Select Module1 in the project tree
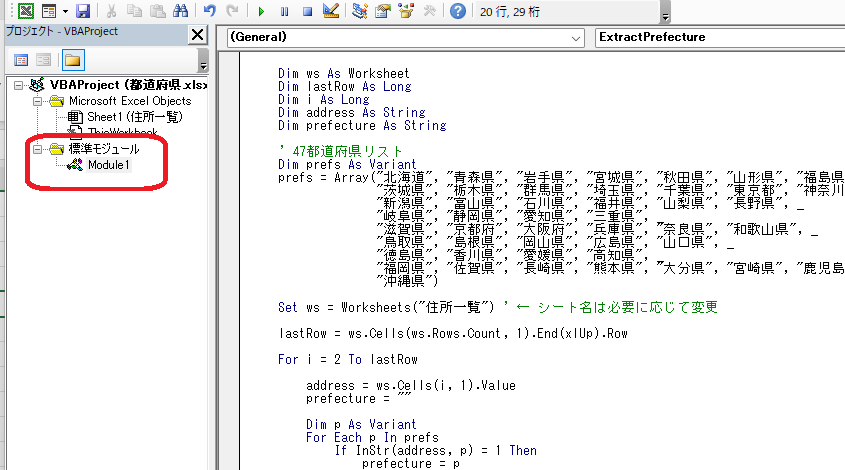845x470 pixels. point(108,165)
